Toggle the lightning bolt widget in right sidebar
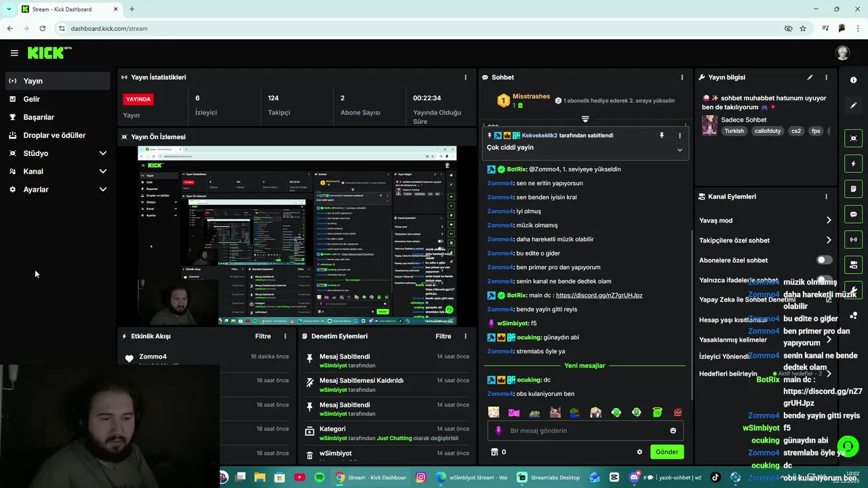This screenshot has width=868, height=488. click(x=853, y=163)
